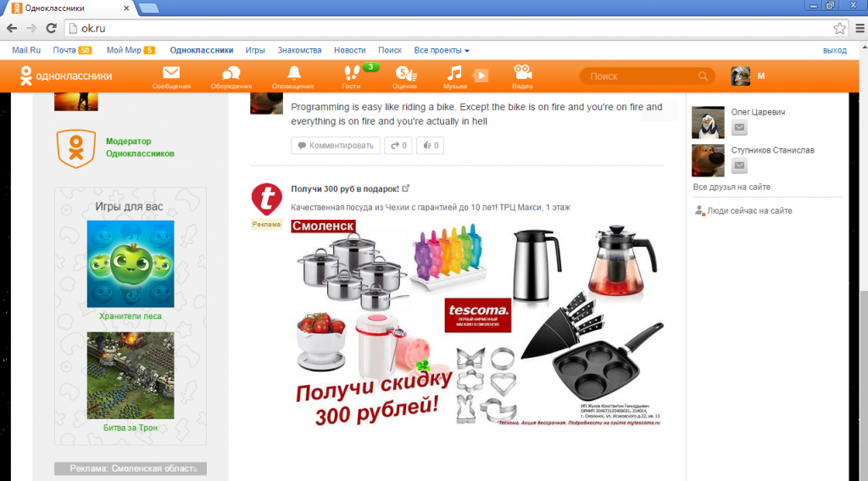Open Знакомства in top bar

click(x=299, y=50)
